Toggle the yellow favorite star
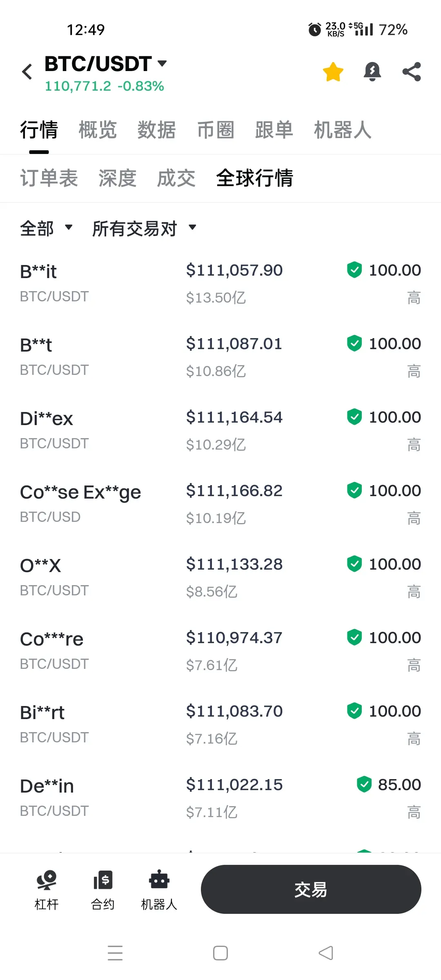 click(333, 72)
